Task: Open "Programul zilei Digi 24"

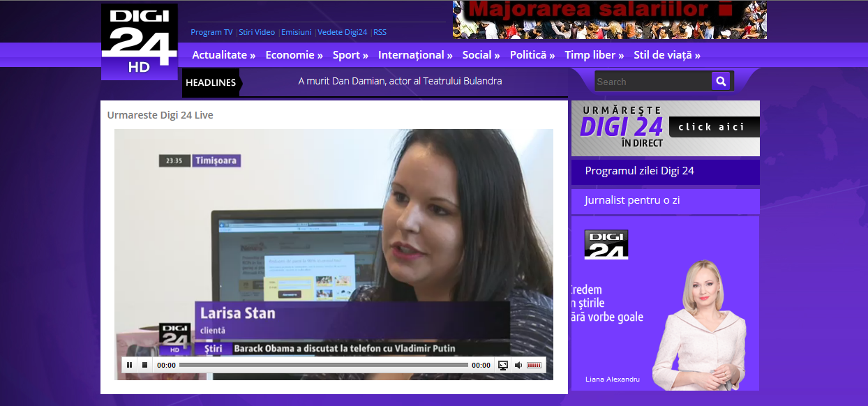Action: [641, 171]
